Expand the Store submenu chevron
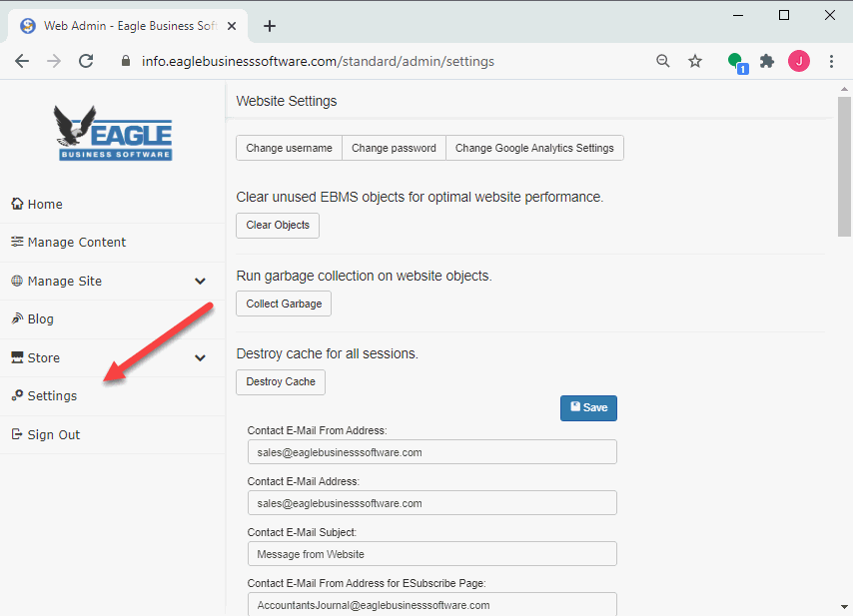The height and width of the screenshot is (616, 853). [200, 358]
